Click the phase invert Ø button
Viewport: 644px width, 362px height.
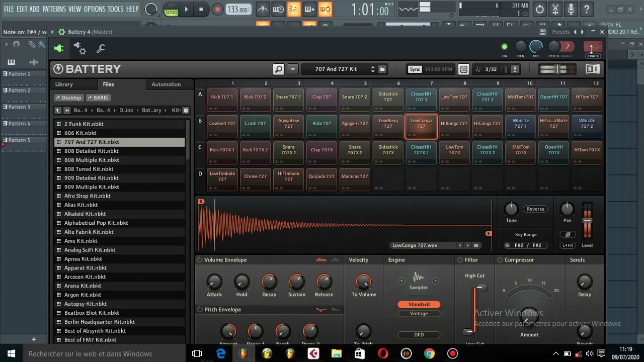pyautogui.click(x=568, y=234)
